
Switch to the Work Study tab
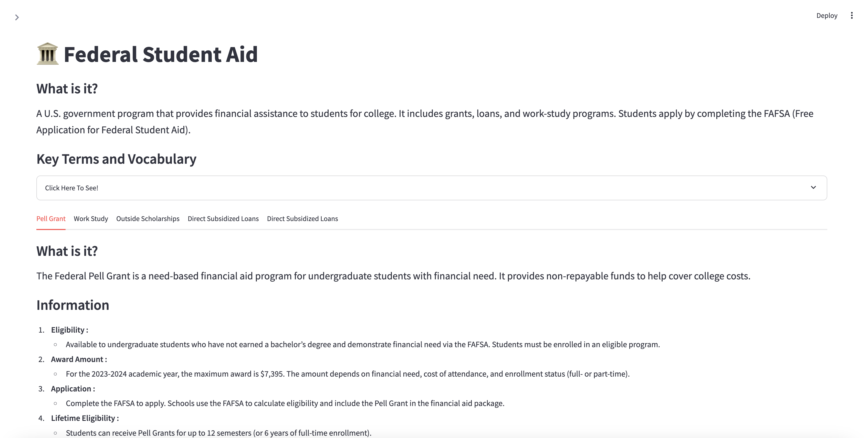pos(91,218)
